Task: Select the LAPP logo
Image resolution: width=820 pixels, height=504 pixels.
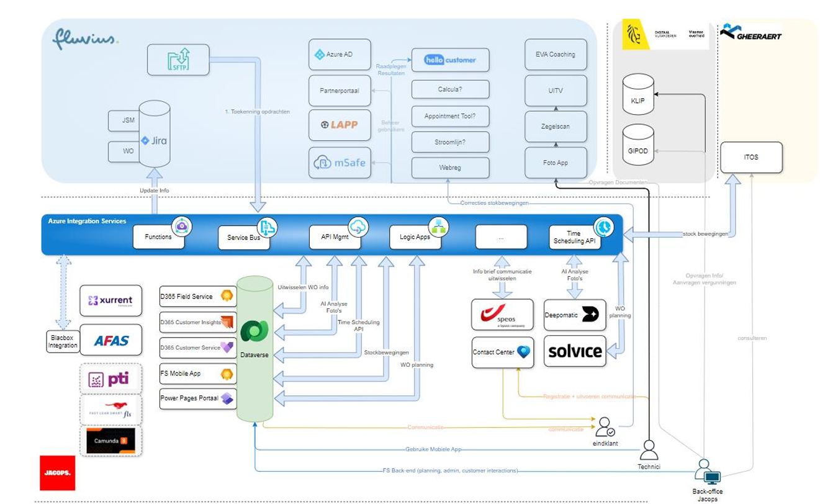Action: 340,125
